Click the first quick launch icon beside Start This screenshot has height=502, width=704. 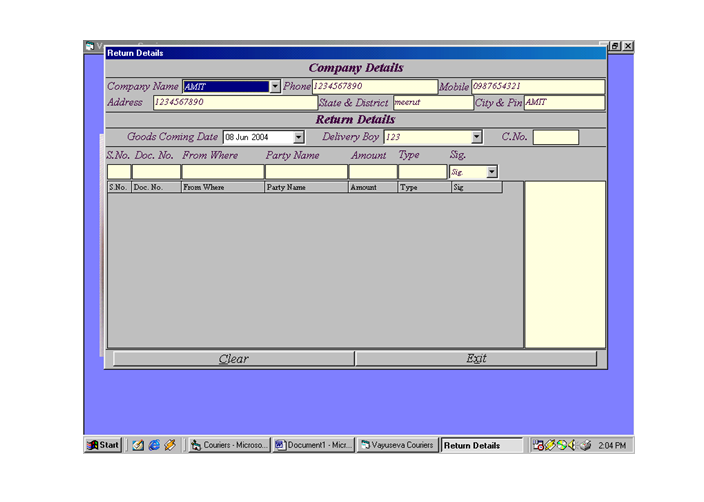click(x=138, y=445)
